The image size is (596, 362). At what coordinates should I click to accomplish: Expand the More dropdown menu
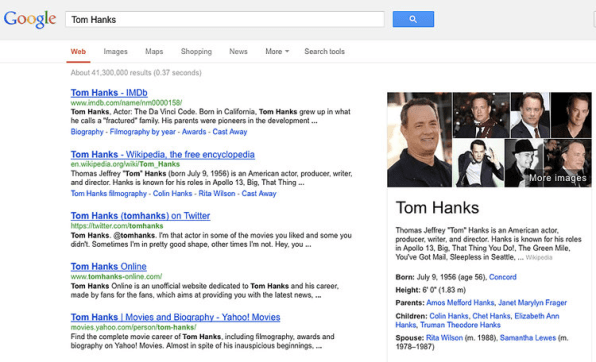pos(277,51)
